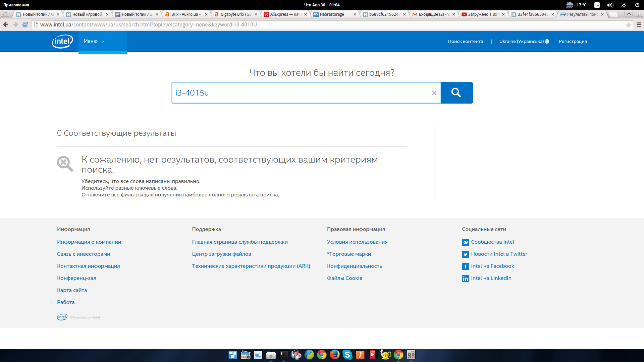The height and width of the screenshot is (362, 644).
Task: Click the Intel logo in the header
Action: [62, 42]
